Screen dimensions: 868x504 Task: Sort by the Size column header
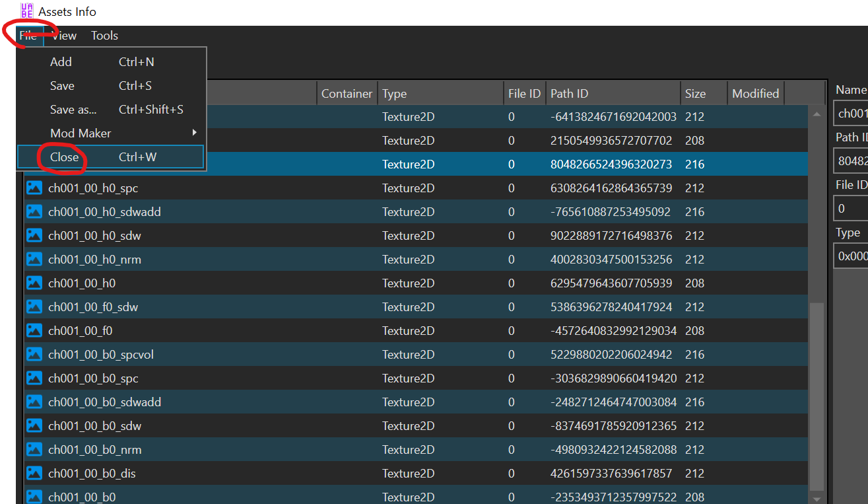(704, 94)
